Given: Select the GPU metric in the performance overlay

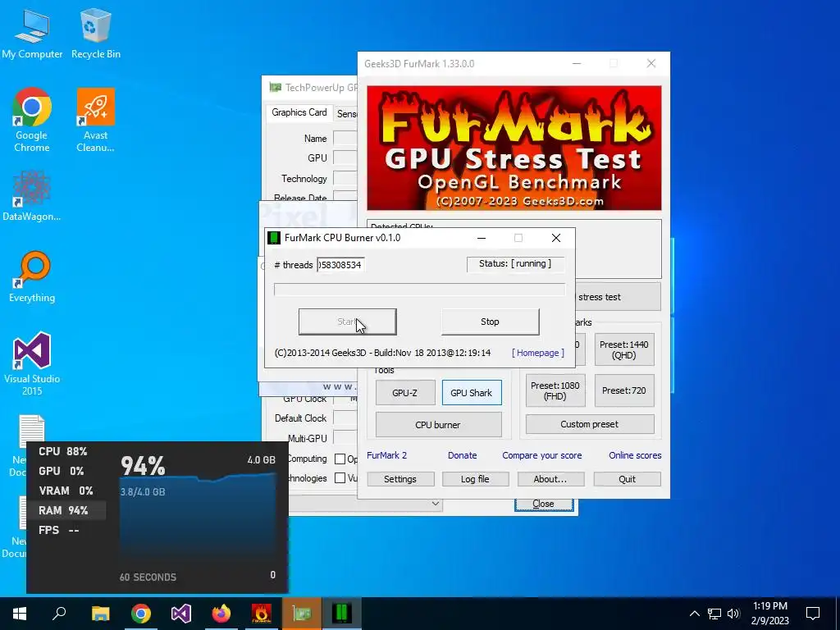Looking at the screenshot, I should click(x=63, y=471).
